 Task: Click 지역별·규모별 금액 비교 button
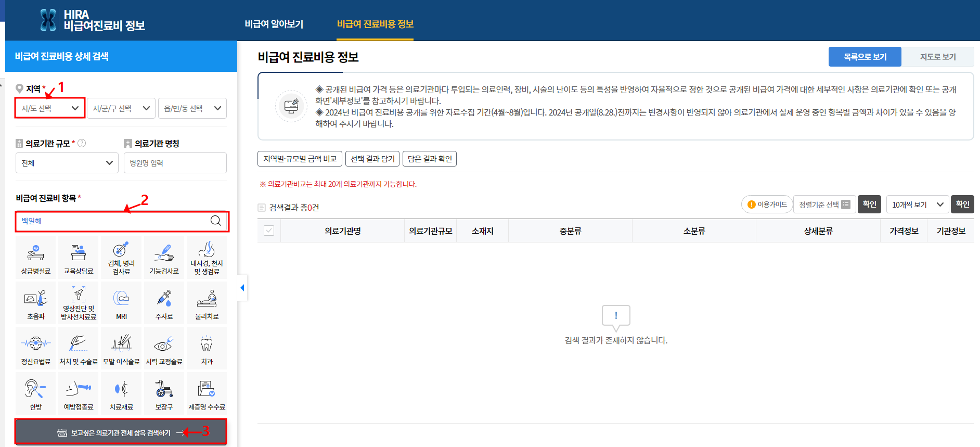coord(300,159)
